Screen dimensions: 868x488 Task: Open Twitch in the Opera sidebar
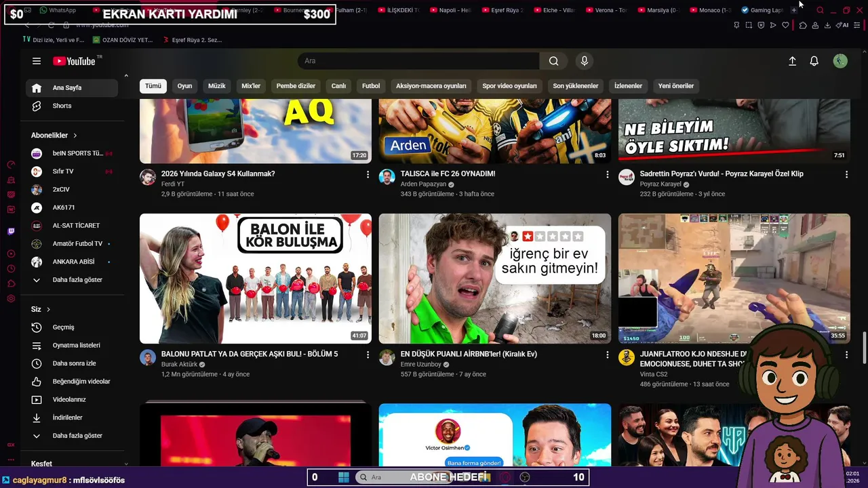click(11, 231)
